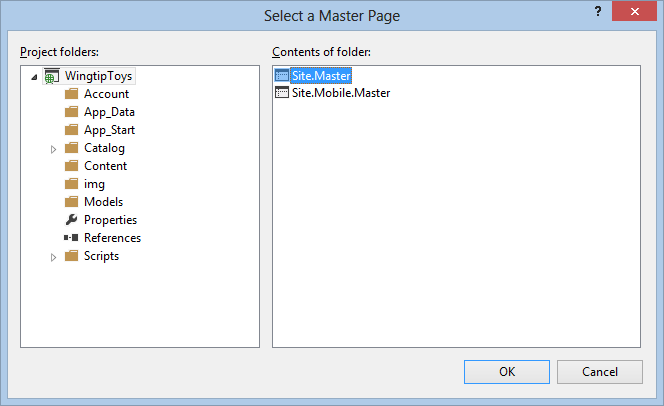
Task: Click the References icon
Action: [x=71, y=238]
